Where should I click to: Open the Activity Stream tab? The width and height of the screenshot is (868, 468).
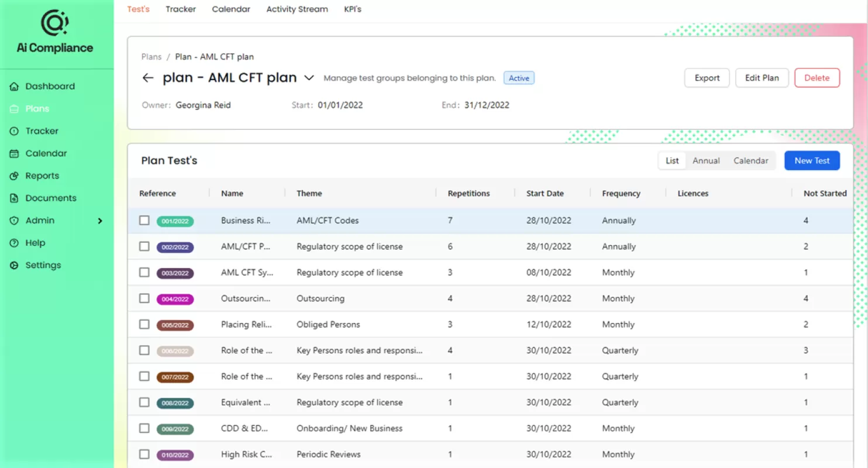(297, 9)
